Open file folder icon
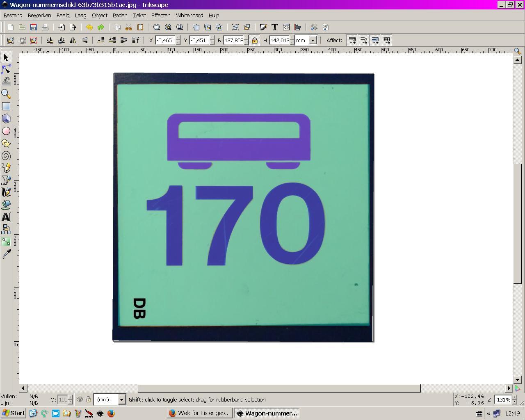 tap(22, 27)
